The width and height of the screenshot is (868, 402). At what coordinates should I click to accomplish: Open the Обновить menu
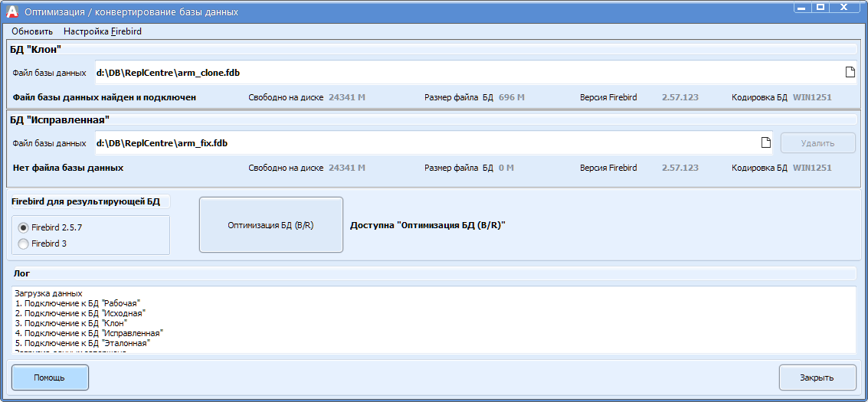32,31
